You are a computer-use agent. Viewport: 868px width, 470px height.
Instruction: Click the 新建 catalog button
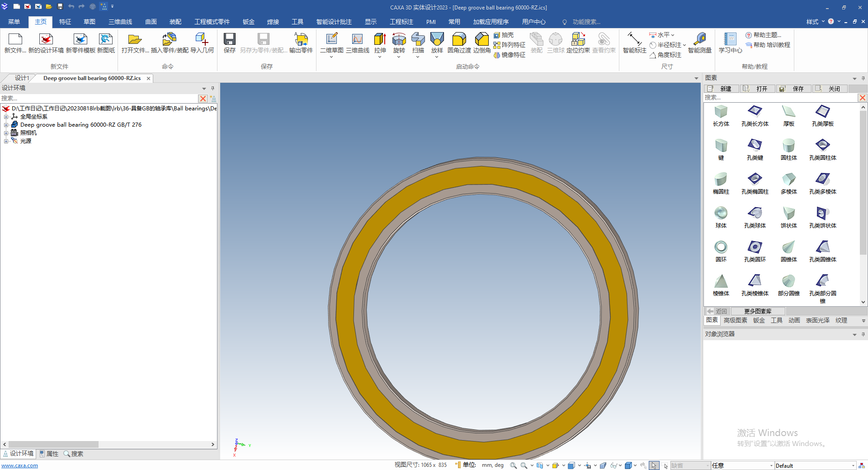coord(722,89)
